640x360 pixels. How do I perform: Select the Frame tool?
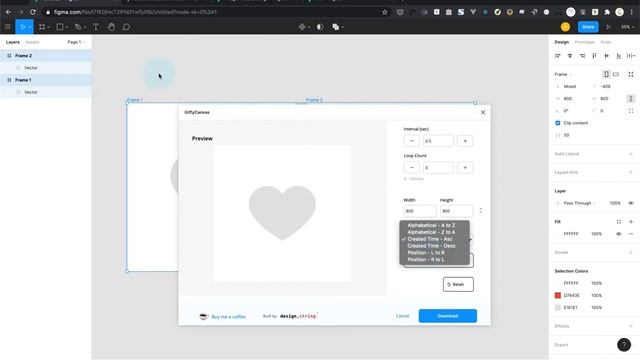(42, 27)
